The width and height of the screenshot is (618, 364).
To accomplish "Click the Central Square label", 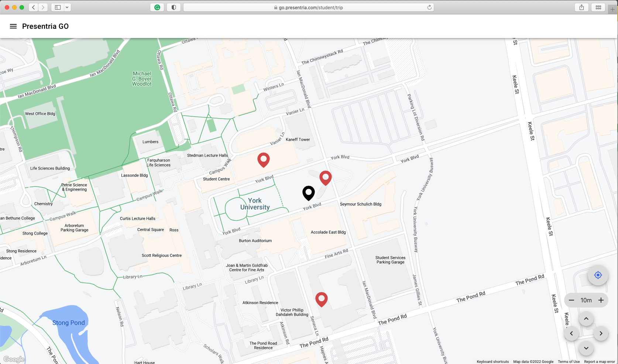I will pos(151,230).
